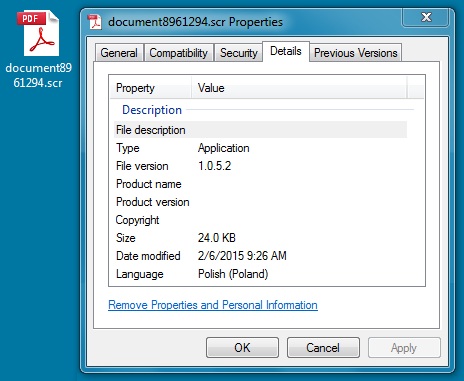Click the Property column header
The width and height of the screenshot is (464, 381).
[x=151, y=88]
